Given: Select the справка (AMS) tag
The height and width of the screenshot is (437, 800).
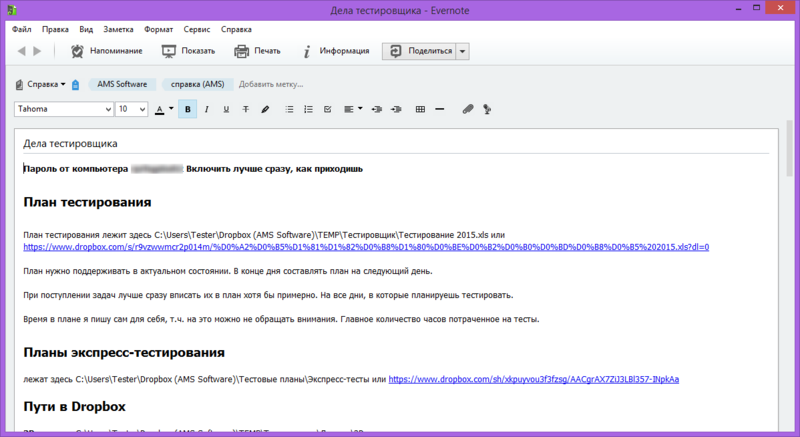Looking at the screenshot, I should click(x=197, y=84).
